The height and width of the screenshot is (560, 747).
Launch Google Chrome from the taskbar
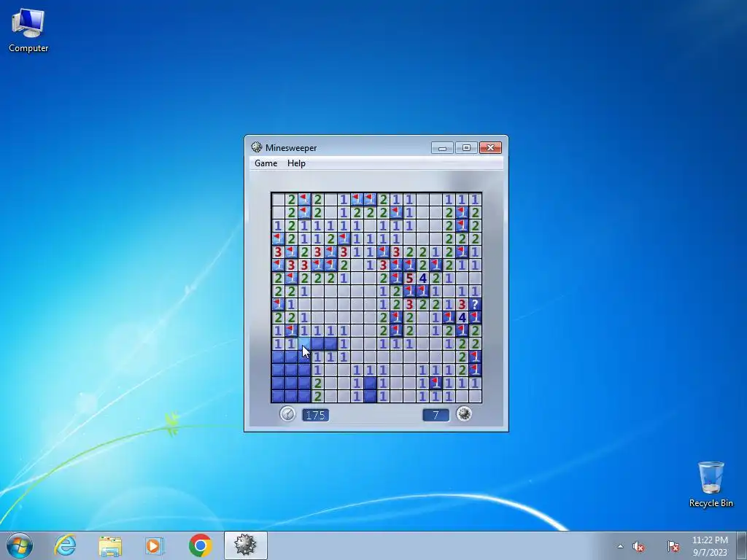(x=200, y=545)
